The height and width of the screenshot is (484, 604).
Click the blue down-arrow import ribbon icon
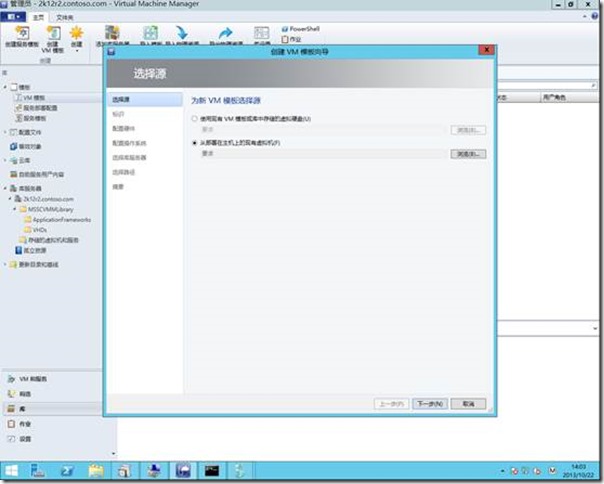tap(182, 35)
